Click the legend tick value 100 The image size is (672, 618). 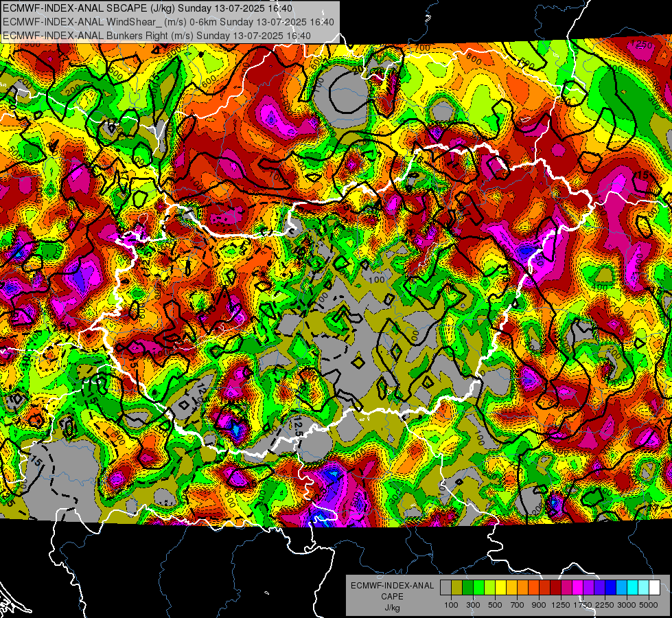[451, 605]
